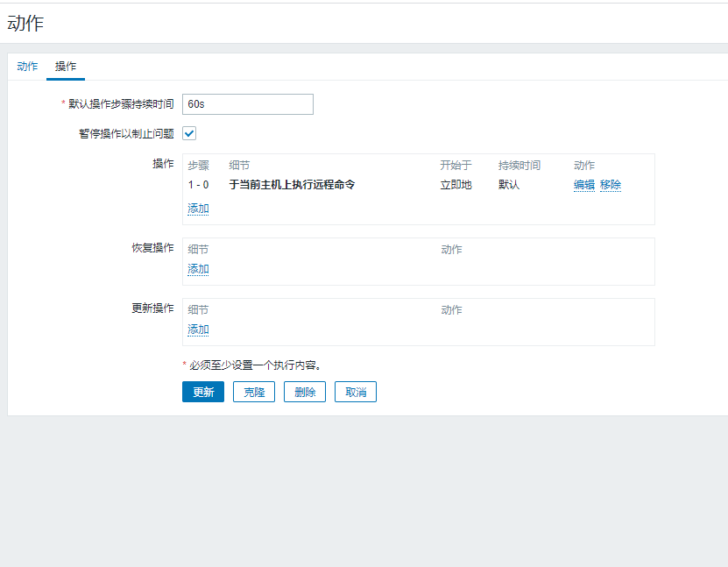728x567 pixels.
Task: Select the 操作 tab
Action: click(x=66, y=67)
